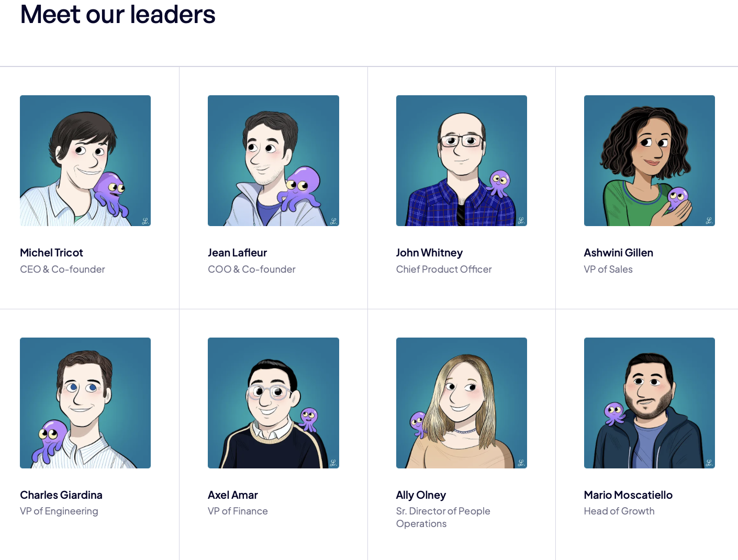Open Jean Lafleur's avatar image
This screenshot has width=738, height=560.
pos(273,161)
